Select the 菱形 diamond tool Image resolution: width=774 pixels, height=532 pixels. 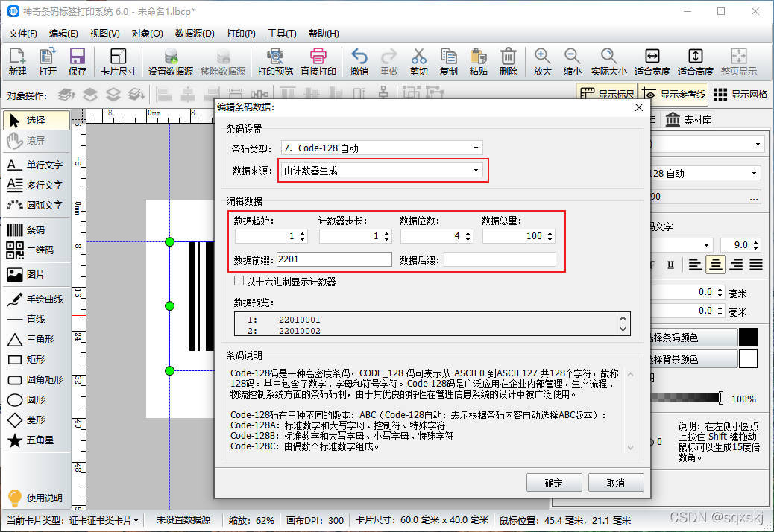coord(36,420)
